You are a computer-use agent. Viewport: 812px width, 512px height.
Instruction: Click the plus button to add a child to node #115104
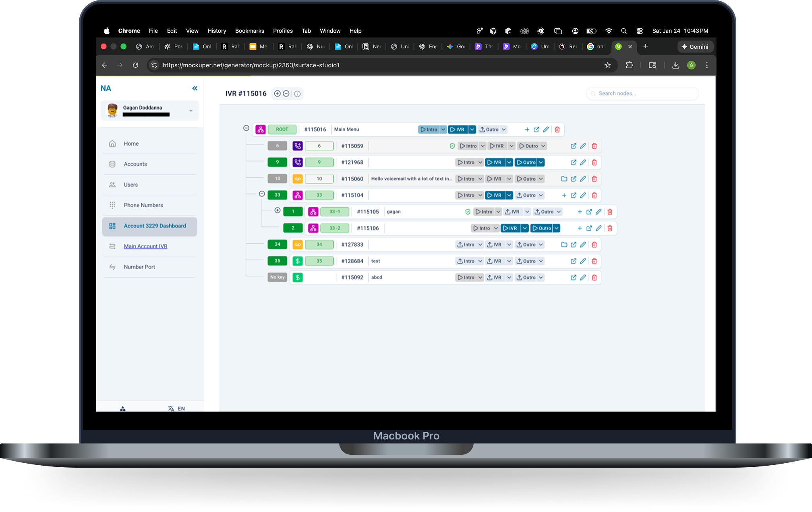pyautogui.click(x=564, y=195)
